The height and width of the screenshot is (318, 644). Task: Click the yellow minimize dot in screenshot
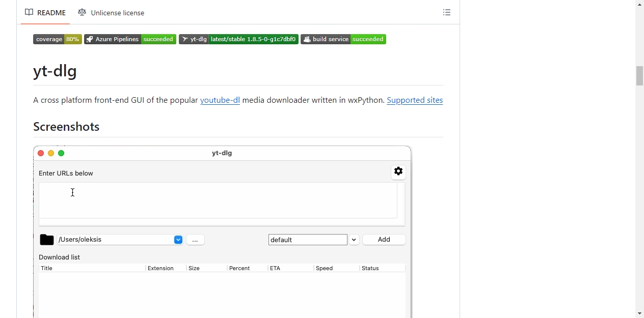[51, 153]
